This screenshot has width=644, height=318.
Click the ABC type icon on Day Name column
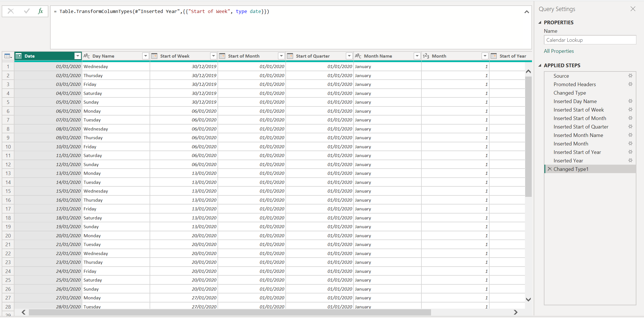click(87, 56)
